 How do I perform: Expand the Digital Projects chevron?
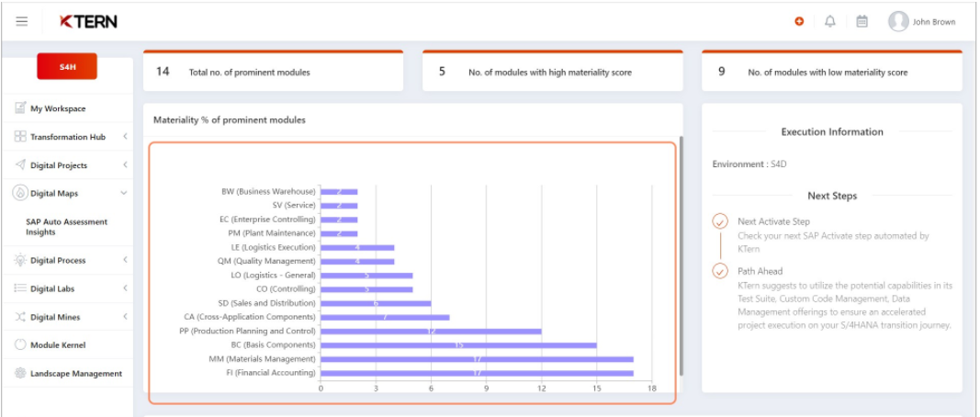pyautogui.click(x=125, y=165)
